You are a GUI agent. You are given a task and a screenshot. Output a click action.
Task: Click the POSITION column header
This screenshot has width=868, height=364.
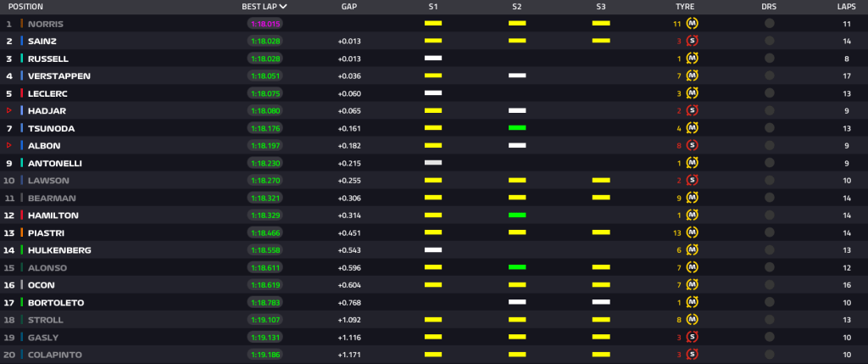click(26, 7)
